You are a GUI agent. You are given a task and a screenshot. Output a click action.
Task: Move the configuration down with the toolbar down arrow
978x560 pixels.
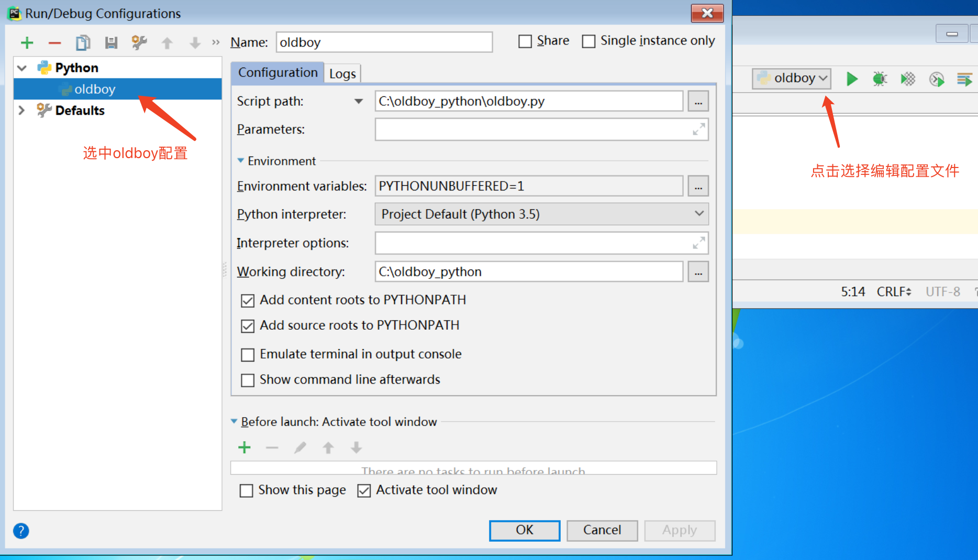[195, 42]
